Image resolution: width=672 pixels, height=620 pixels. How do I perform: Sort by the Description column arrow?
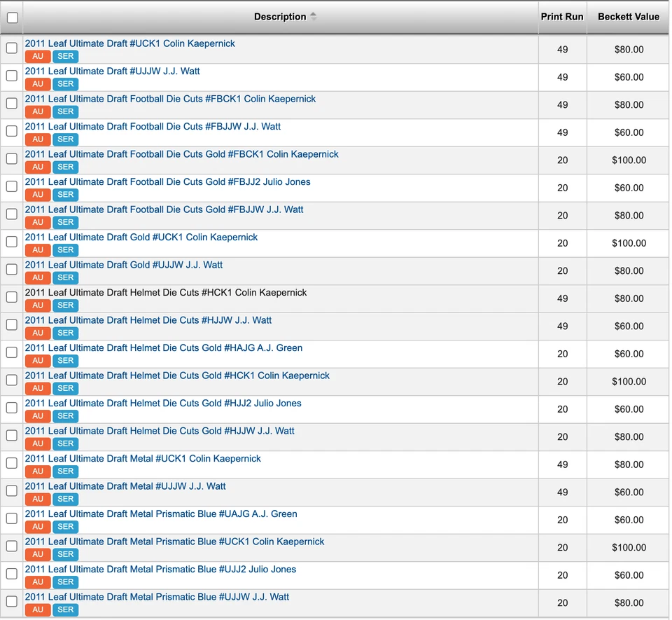pyautogui.click(x=314, y=16)
